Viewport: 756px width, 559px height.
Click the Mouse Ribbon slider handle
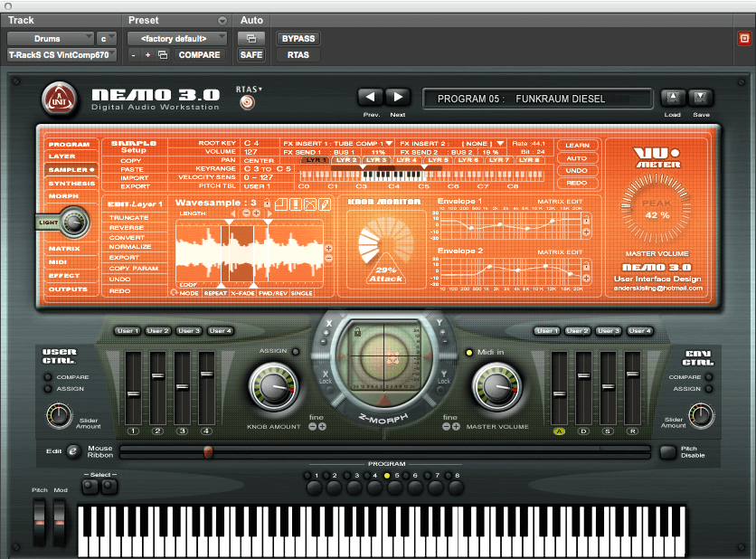[208, 451]
